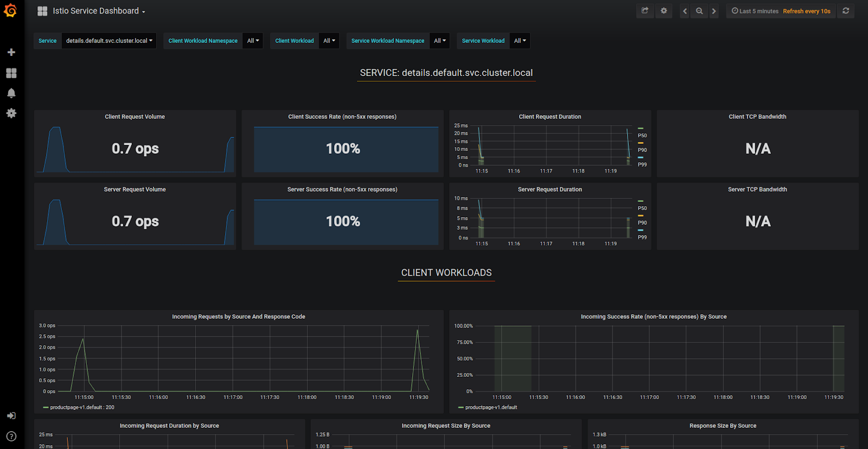
Task: Click the 100% value in Client Success Rate
Action: (343, 148)
